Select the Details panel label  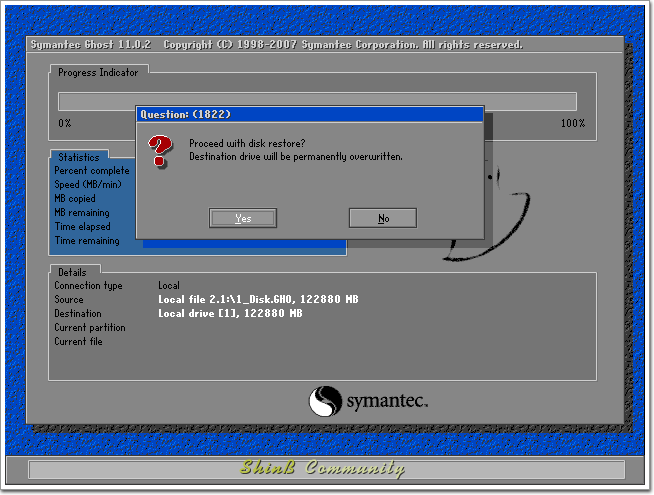pos(72,272)
